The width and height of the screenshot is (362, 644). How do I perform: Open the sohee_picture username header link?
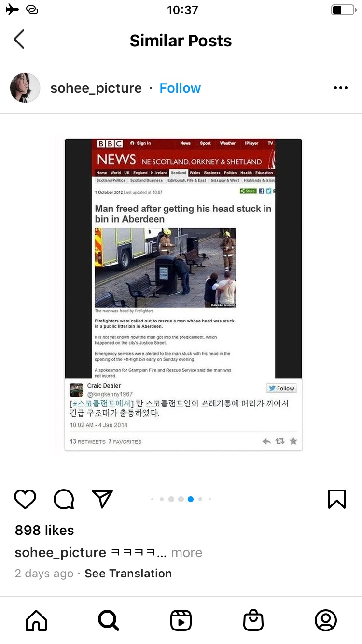click(x=96, y=88)
